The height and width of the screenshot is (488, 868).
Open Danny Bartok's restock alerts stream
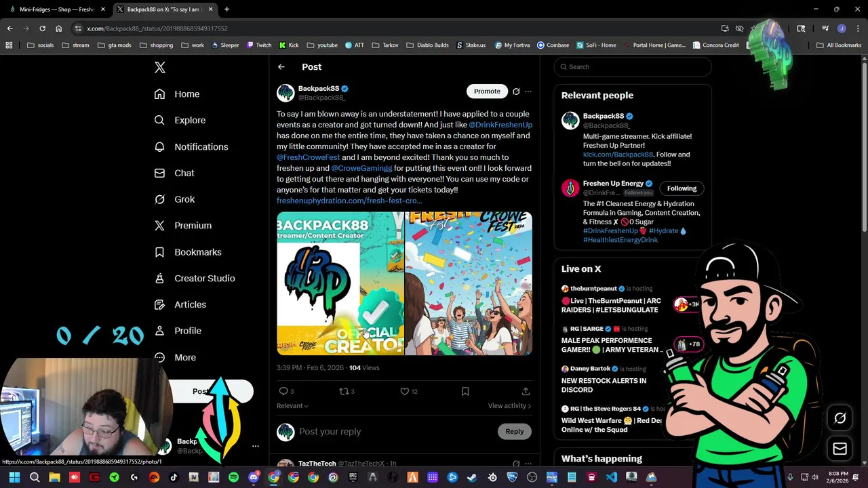[x=604, y=385]
